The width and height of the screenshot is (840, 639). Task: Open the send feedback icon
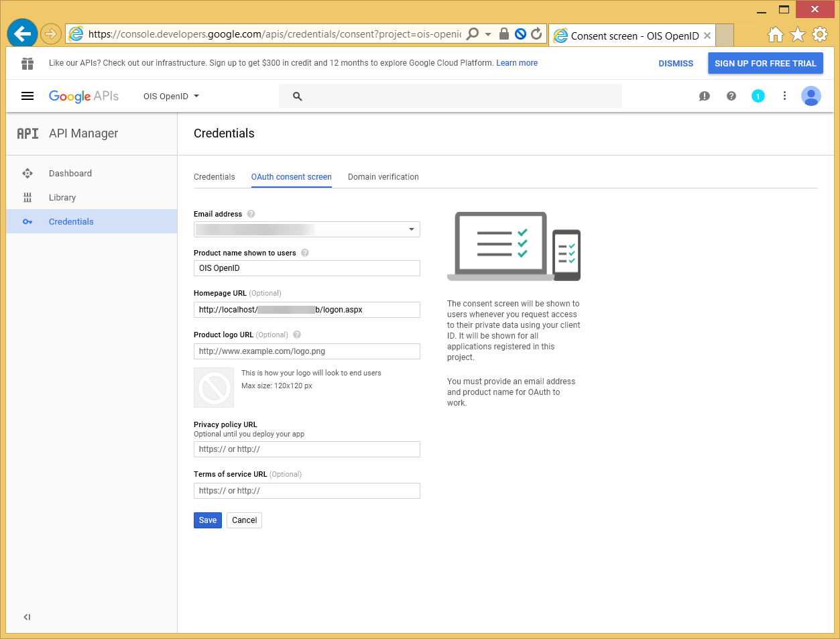pos(704,96)
